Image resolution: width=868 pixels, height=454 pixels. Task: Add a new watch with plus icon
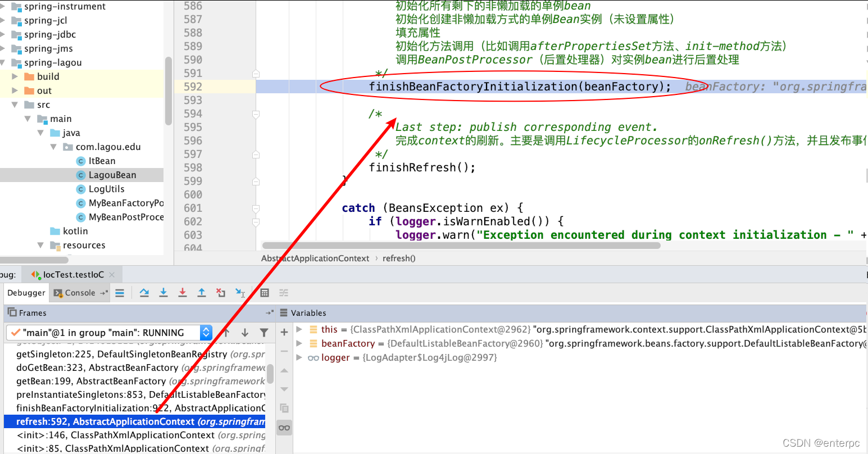coord(284,332)
